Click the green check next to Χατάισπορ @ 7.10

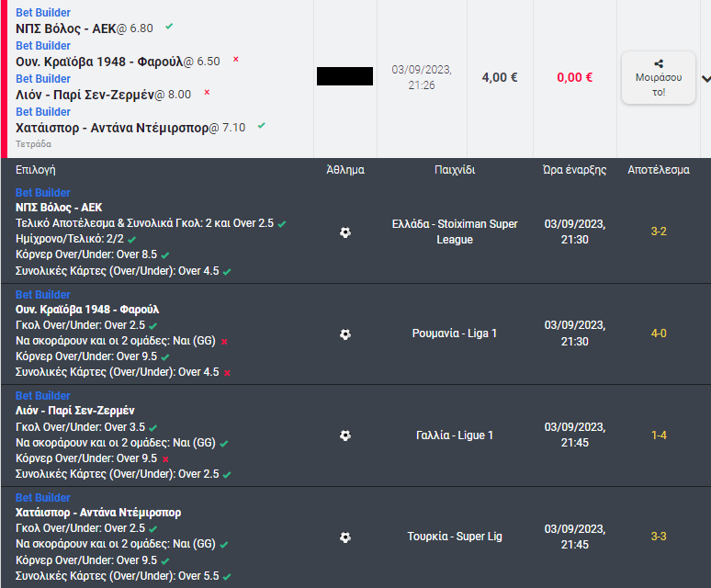tap(261, 125)
